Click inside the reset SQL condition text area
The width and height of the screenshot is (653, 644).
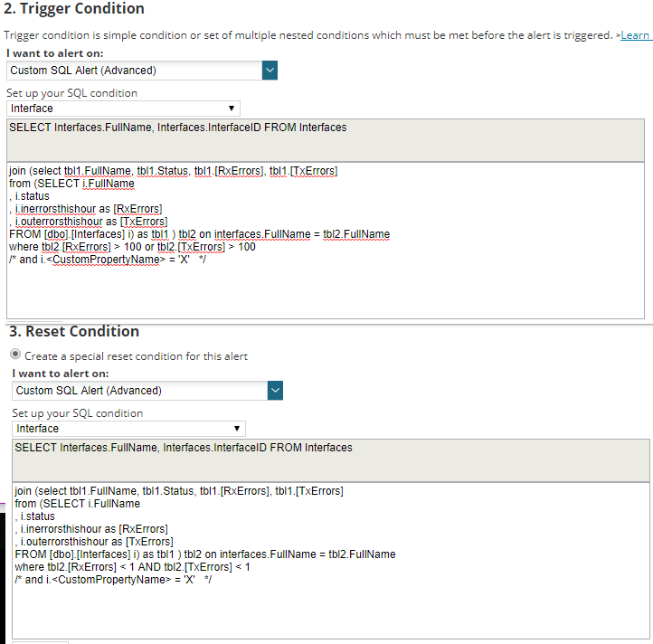(326, 606)
